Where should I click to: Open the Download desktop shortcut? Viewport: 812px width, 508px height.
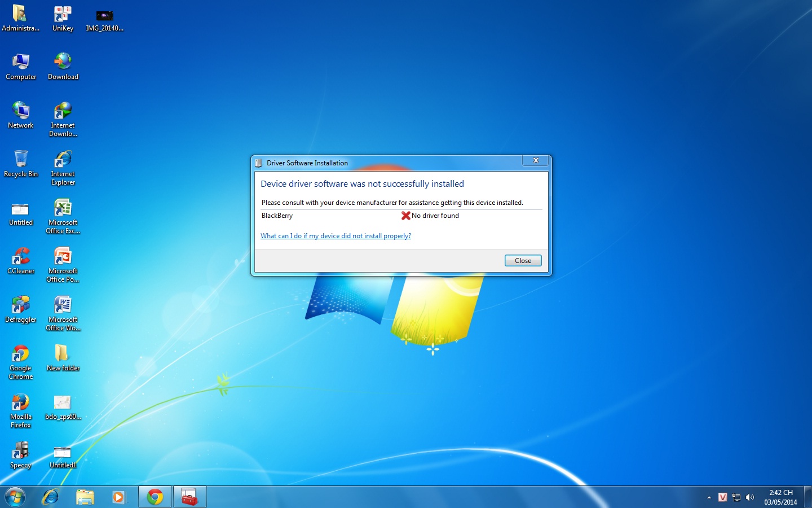click(63, 67)
